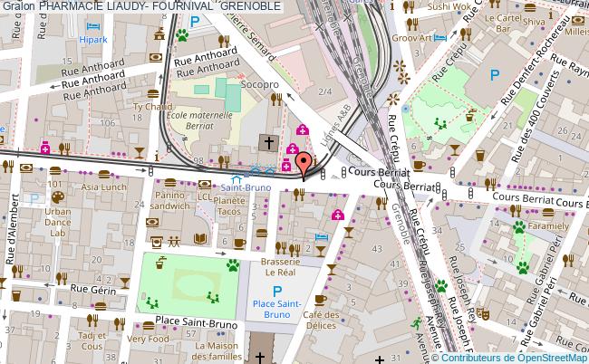Viewport: 589px width, 364px height.
Task: Select the Groov'Art bed icon
Action: point(440,37)
